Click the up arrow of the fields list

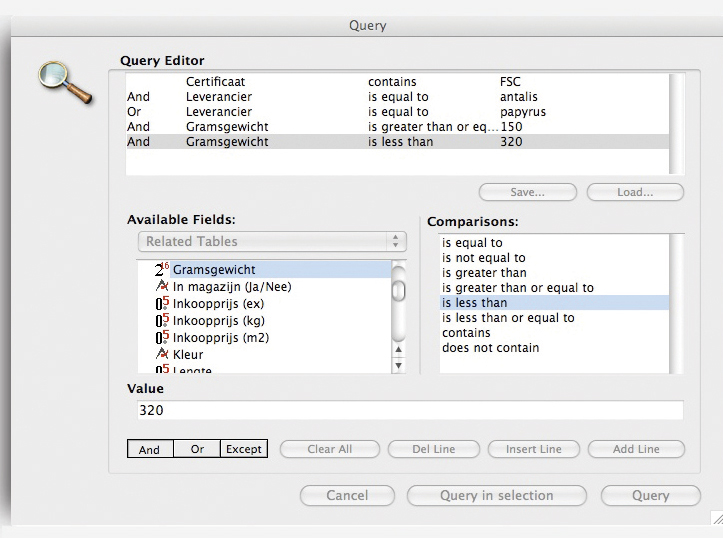[x=399, y=350]
